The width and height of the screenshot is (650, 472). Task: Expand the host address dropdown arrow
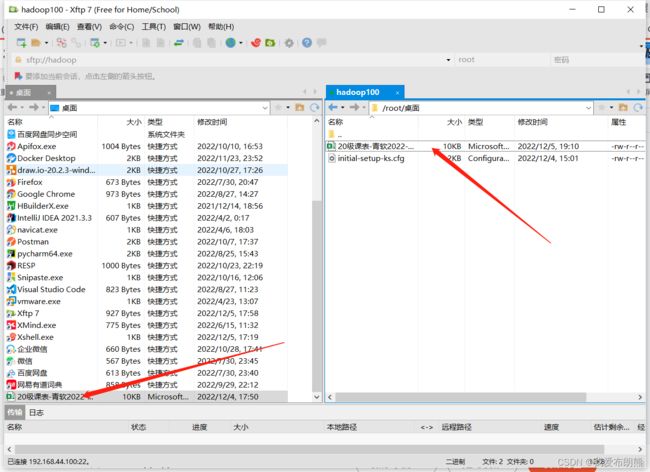[x=448, y=60]
